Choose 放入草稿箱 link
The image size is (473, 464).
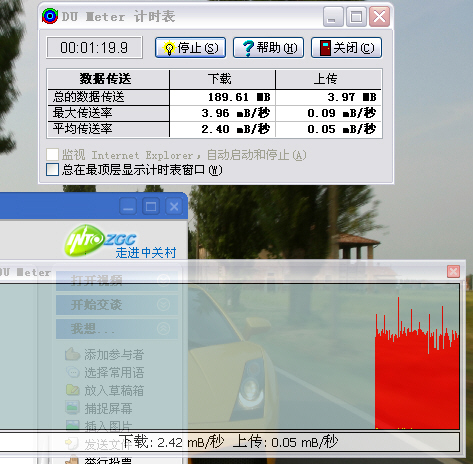point(114,391)
